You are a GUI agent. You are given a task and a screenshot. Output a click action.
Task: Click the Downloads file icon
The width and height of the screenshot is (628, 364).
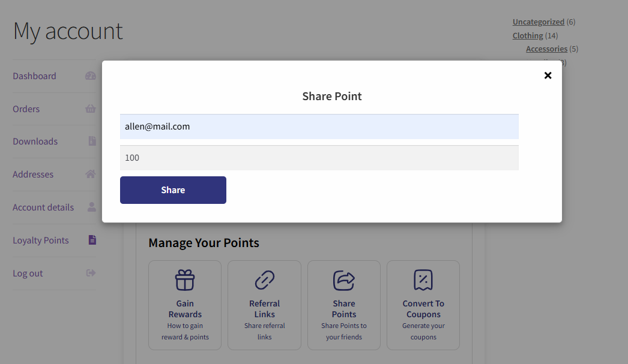(92, 142)
